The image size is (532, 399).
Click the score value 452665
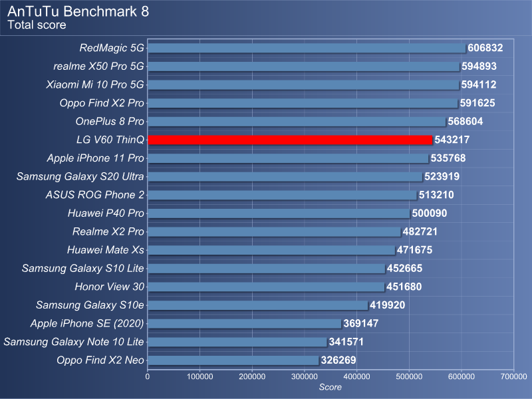pos(405,268)
